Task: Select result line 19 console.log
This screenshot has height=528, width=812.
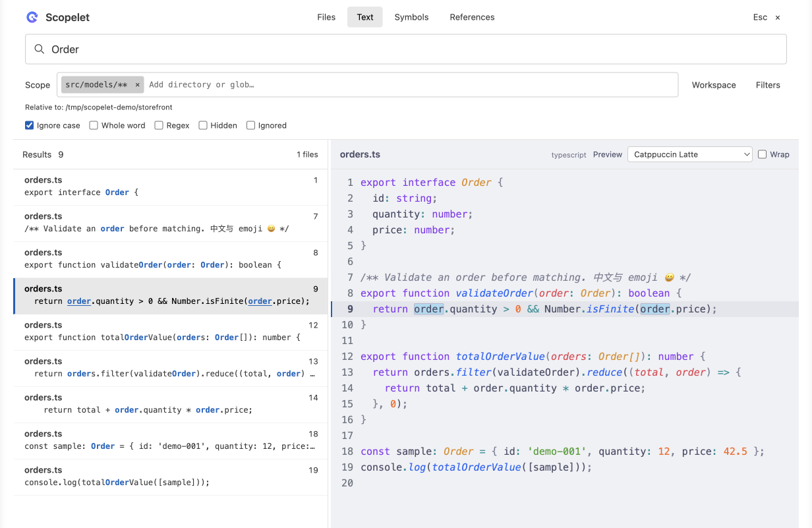Action: [171, 477]
